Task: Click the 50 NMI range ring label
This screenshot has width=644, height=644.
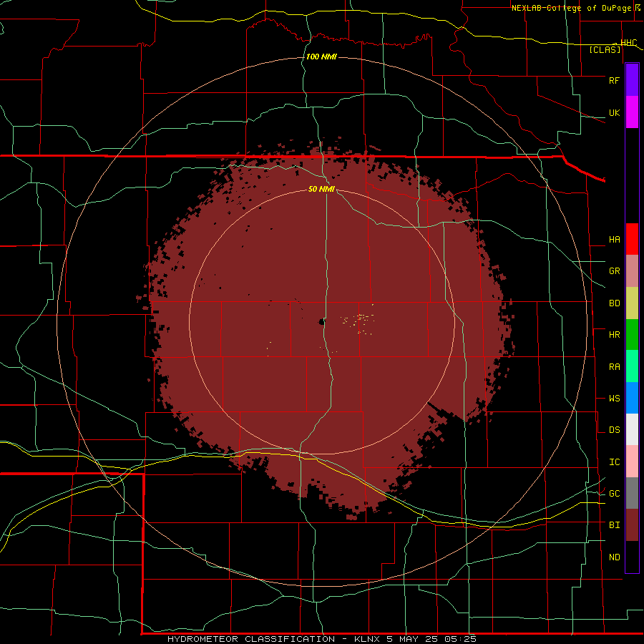Action: point(321,189)
